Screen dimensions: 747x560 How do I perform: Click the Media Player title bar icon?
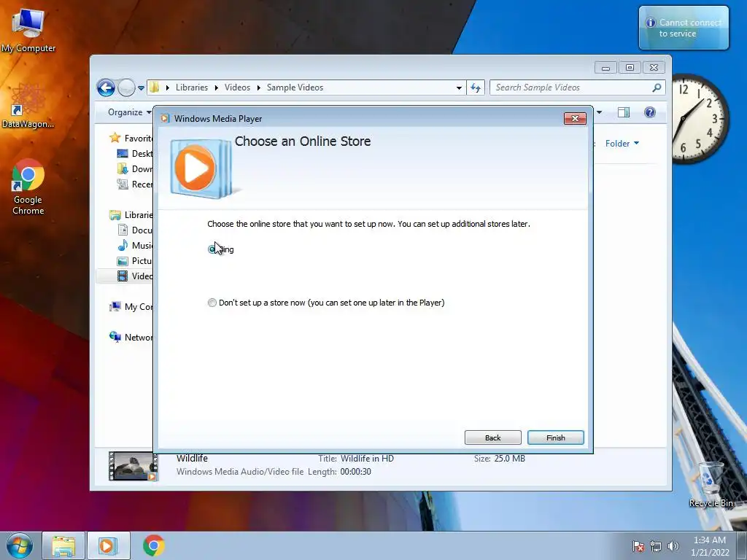click(165, 119)
